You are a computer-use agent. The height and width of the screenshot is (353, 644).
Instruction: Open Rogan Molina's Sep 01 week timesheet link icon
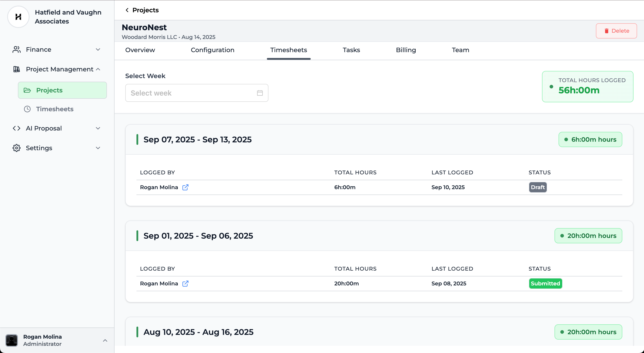(x=185, y=283)
